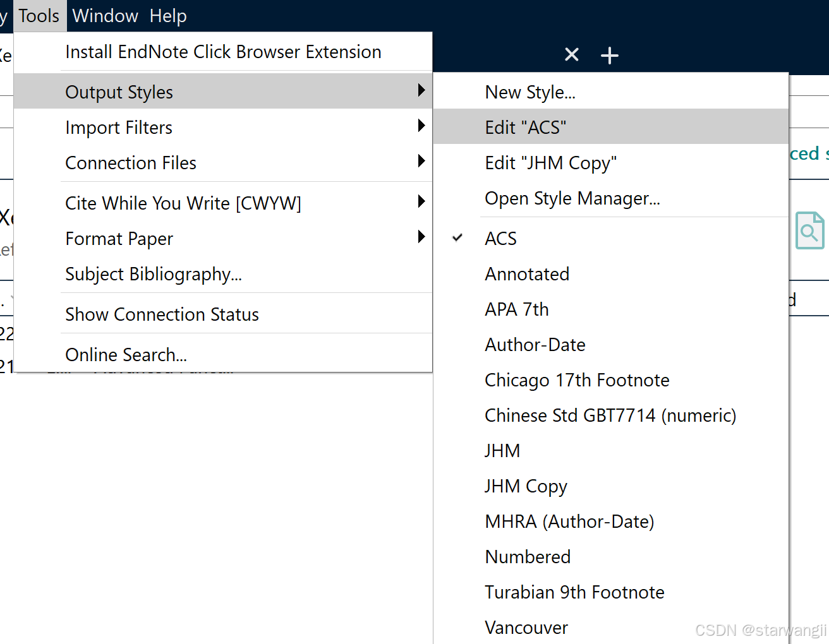
Task: Expand Cite While You Write submenu arrow
Action: pos(421,202)
